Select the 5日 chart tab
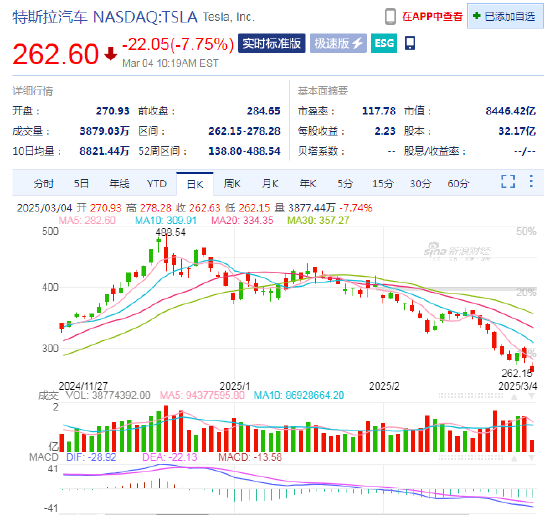 pyautogui.click(x=81, y=183)
